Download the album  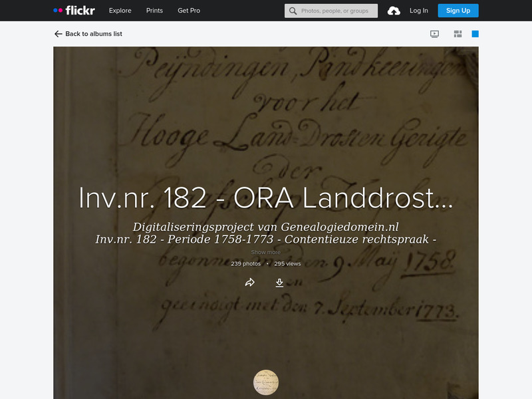(x=280, y=282)
